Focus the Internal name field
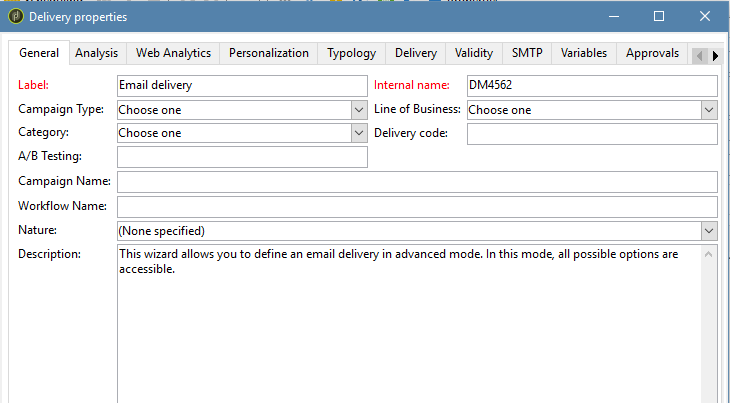This screenshot has height=403, width=730. click(x=591, y=86)
